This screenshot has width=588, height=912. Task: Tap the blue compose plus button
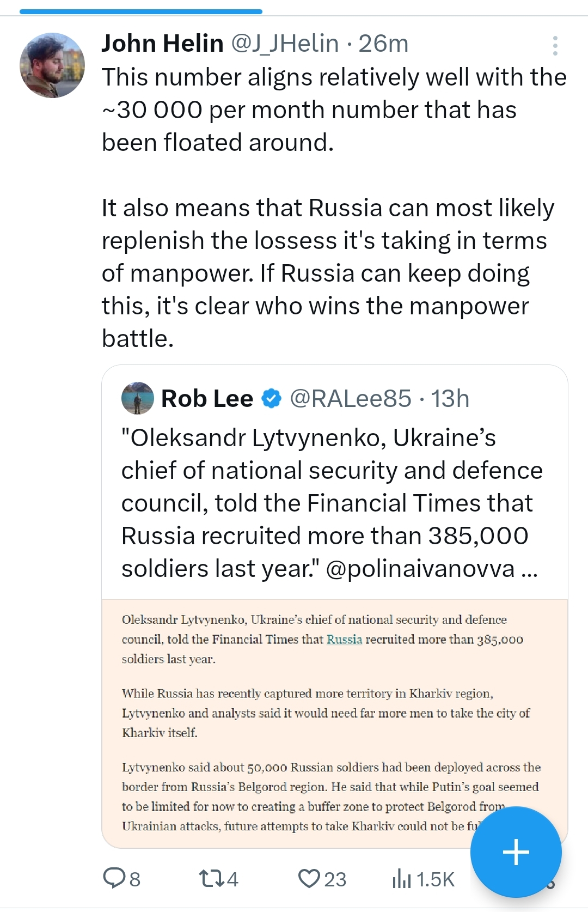516,852
